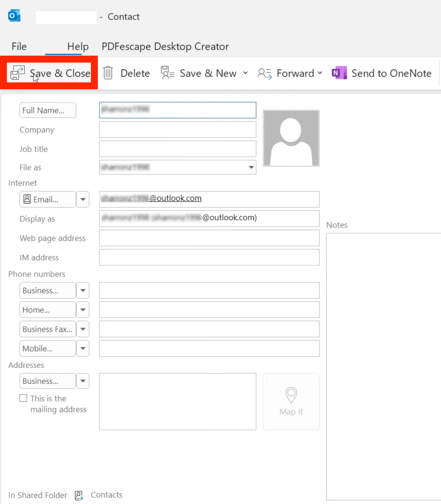Switch to the Help tab
The image size is (441, 504).
(x=78, y=47)
